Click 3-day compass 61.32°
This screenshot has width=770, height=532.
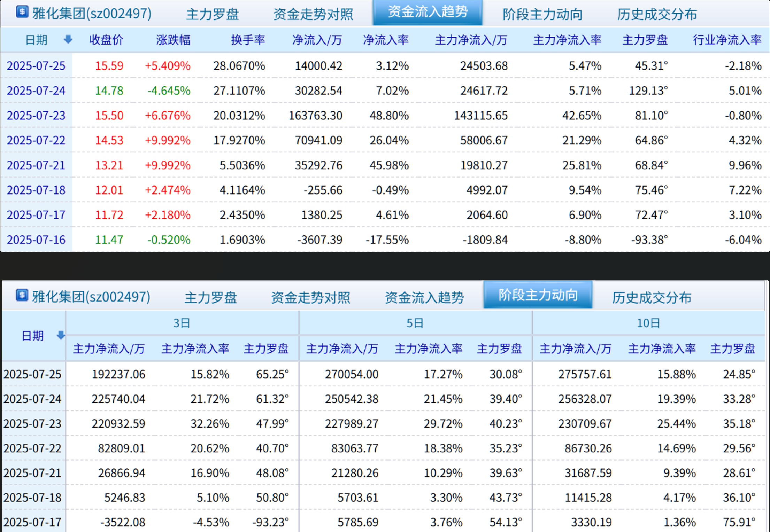click(272, 399)
